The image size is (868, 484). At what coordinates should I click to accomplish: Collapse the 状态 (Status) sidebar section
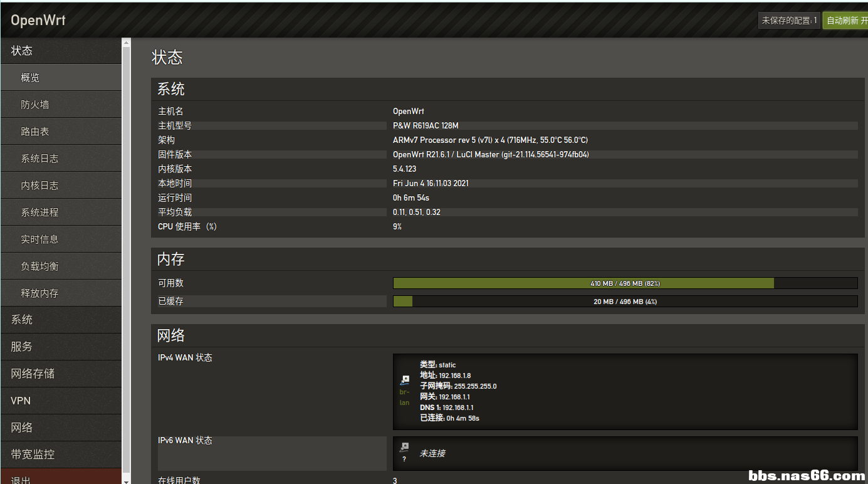(x=61, y=51)
